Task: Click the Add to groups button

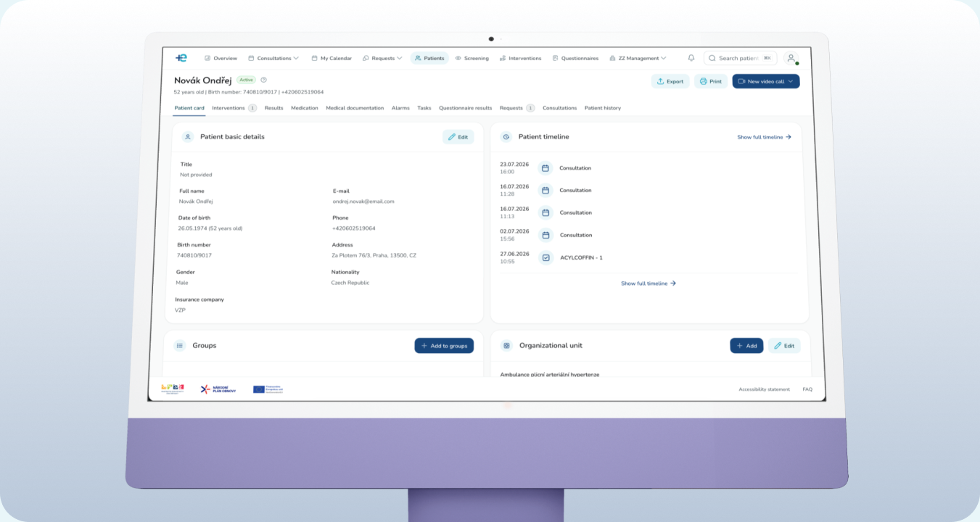Action: [x=444, y=346]
